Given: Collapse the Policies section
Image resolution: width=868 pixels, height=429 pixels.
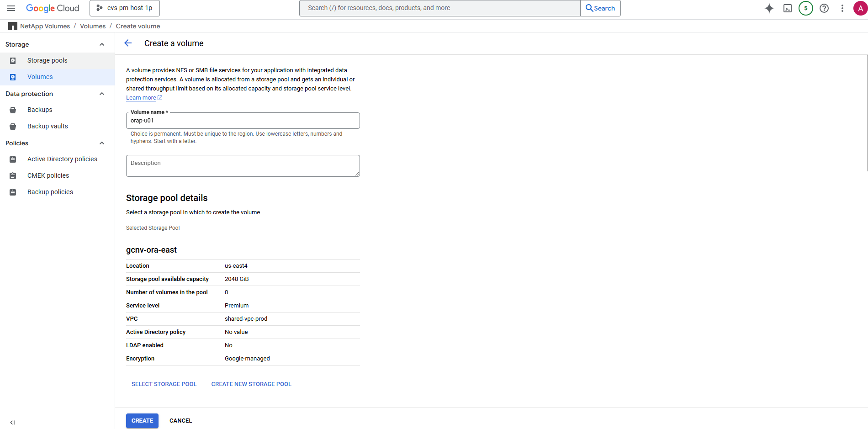Looking at the screenshot, I should [x=102, y=143].
